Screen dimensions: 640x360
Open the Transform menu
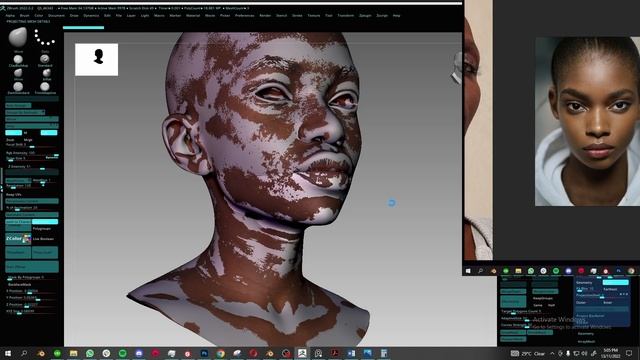point(346,16)
